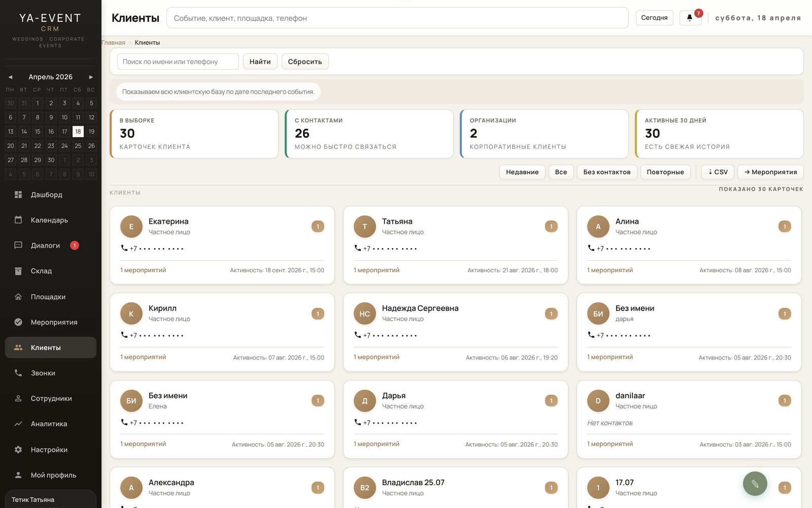Click the Найти button

point(260,61)
